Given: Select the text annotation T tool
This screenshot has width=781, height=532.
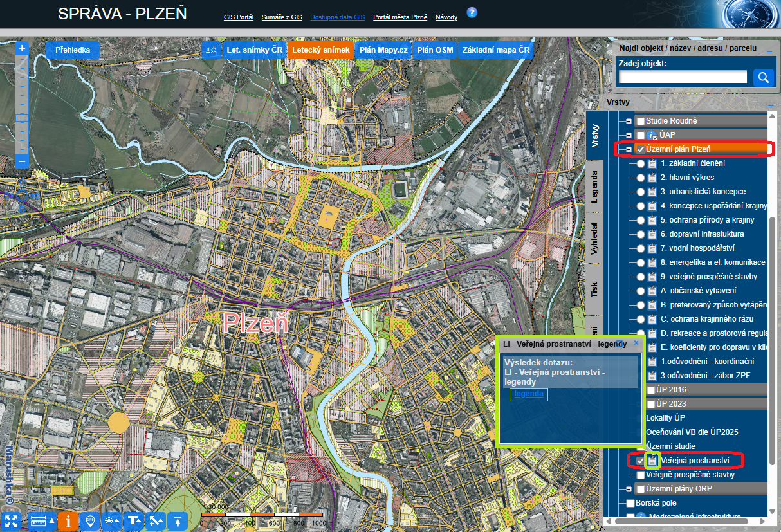Looking at the screenshot, I should pyautogui.click(x=134, y=520).
